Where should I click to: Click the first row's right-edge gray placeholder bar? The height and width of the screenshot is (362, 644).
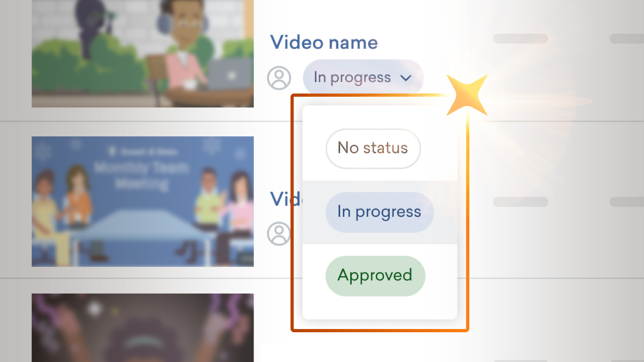tap(627, 39)
